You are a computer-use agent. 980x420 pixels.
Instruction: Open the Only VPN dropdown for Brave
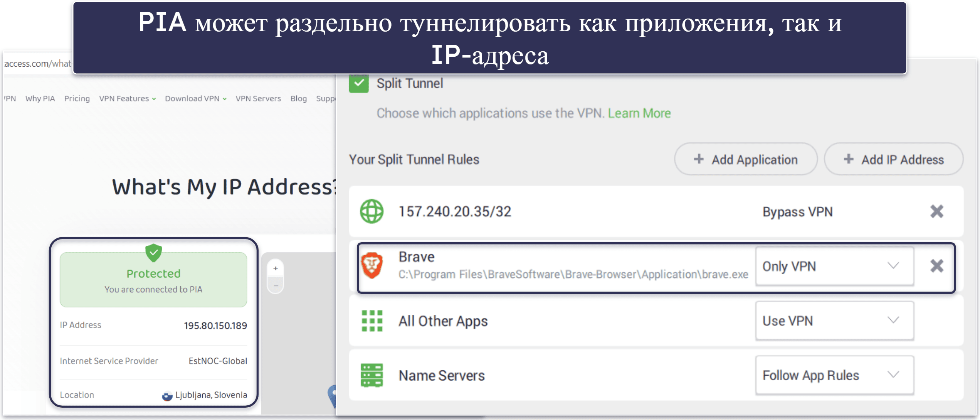834,266
